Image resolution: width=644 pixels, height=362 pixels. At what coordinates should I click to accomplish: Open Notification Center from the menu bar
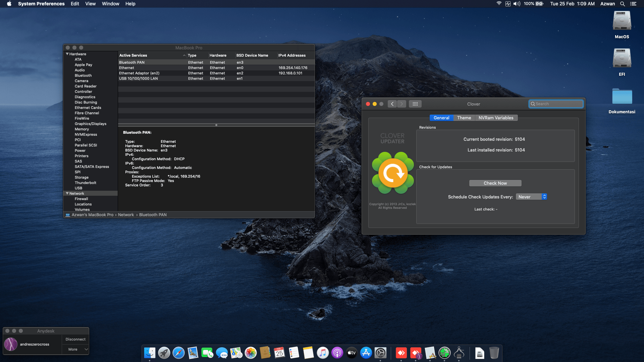click(633, 4)
